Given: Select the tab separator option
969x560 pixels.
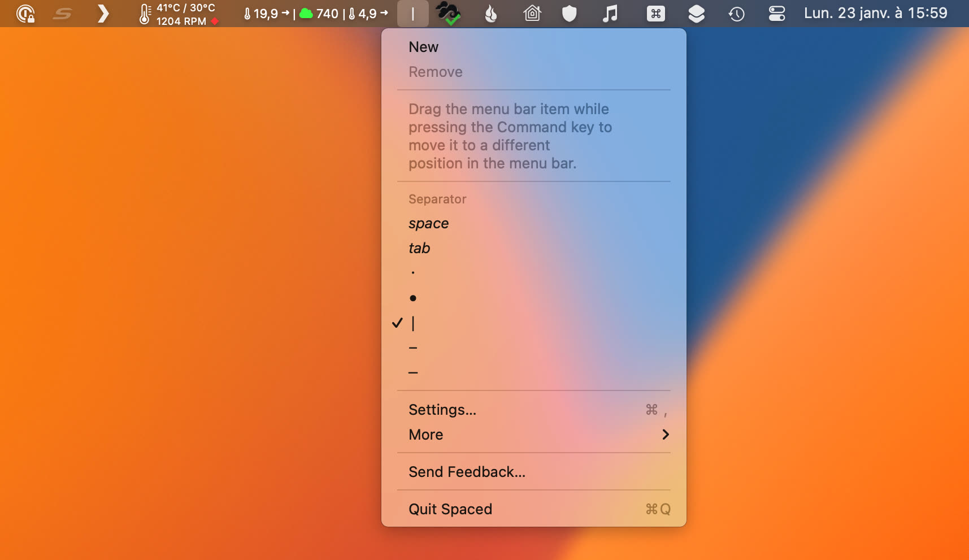Looking at the screenshot, I should click(534, 248).
